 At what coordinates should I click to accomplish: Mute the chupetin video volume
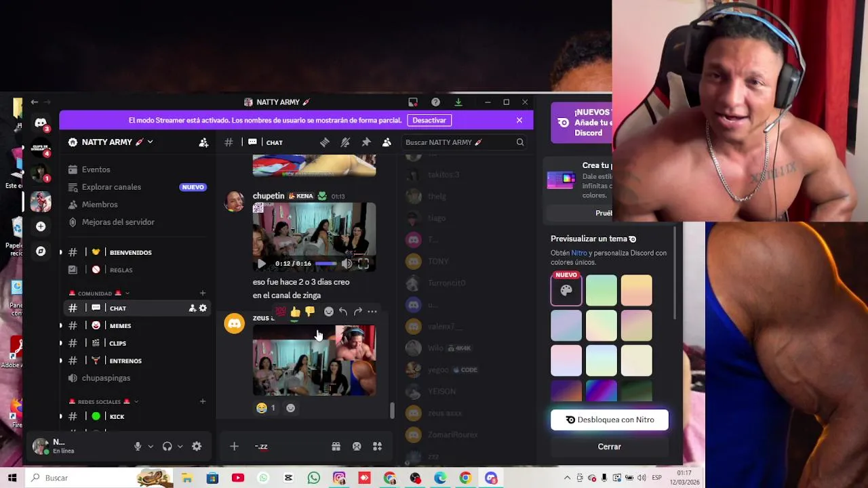(347, 264)
